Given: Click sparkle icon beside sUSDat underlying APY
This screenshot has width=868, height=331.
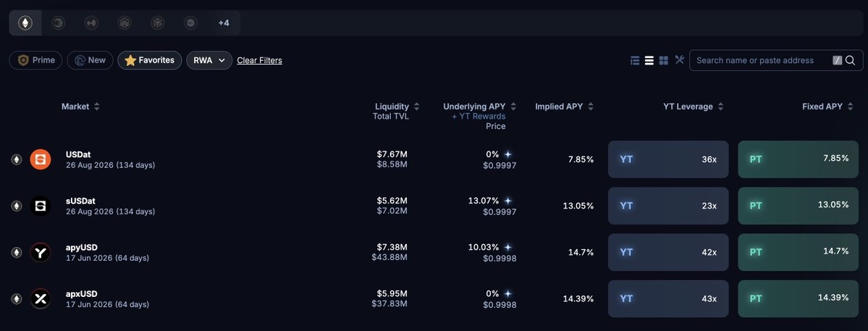Looking at the screenshot, I should coord(508,201).
